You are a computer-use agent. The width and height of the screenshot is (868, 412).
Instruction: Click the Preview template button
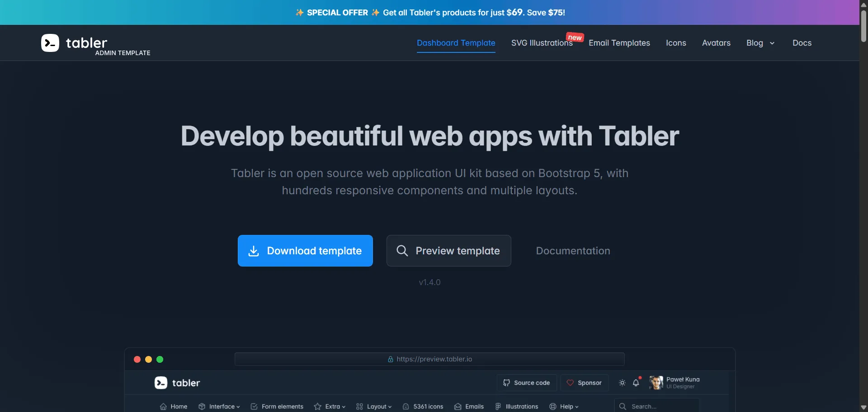point(449,251)
